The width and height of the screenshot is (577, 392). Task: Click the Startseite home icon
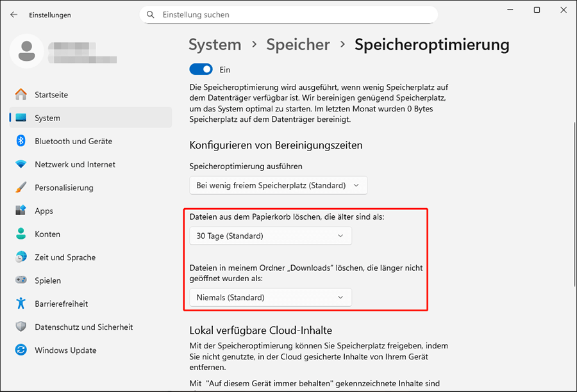pyautogui.click(x=21, y=95)
